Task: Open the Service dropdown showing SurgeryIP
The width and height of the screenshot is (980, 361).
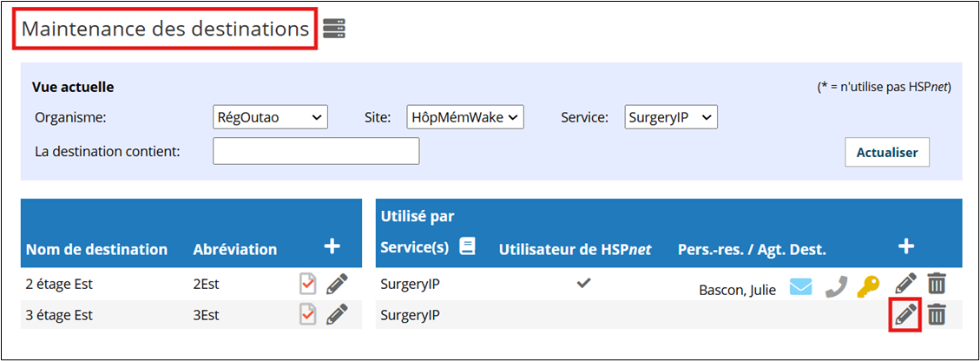Action: [671, 117]
